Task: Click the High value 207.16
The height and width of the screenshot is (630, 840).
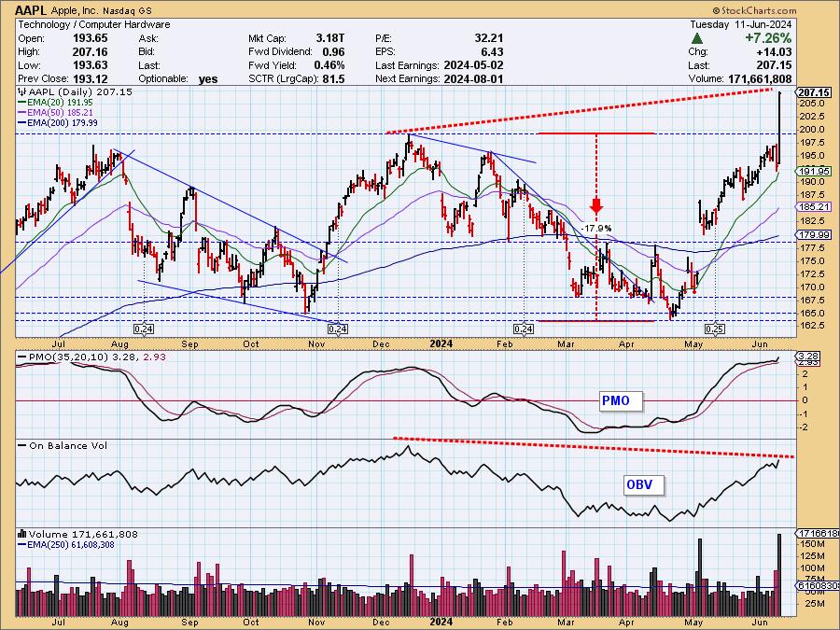Action: pyautogui.click(x=90, y=51)
